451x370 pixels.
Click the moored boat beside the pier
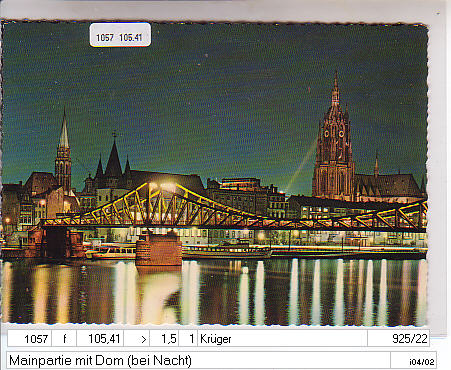tap(112, 252)
